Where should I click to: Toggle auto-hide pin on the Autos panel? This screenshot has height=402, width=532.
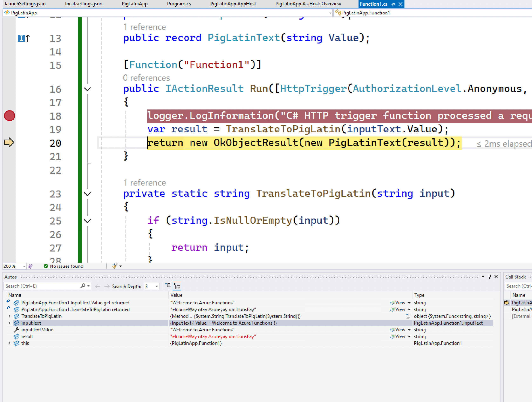click(490, 277)
